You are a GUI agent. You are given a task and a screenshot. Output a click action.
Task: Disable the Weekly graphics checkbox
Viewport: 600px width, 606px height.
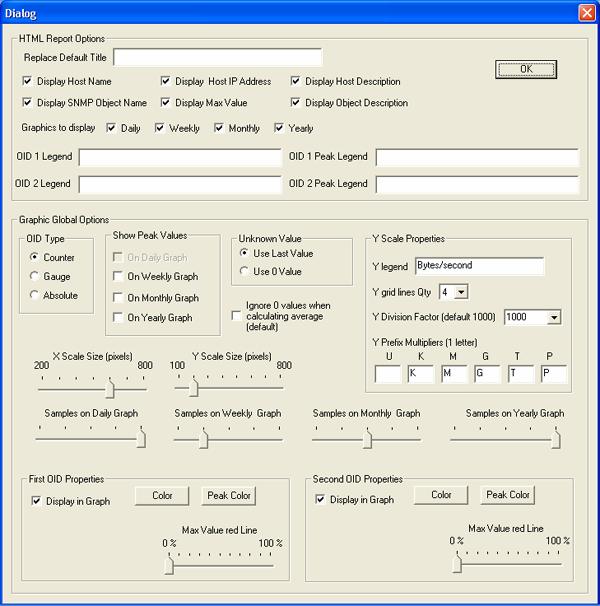(160, 128)
